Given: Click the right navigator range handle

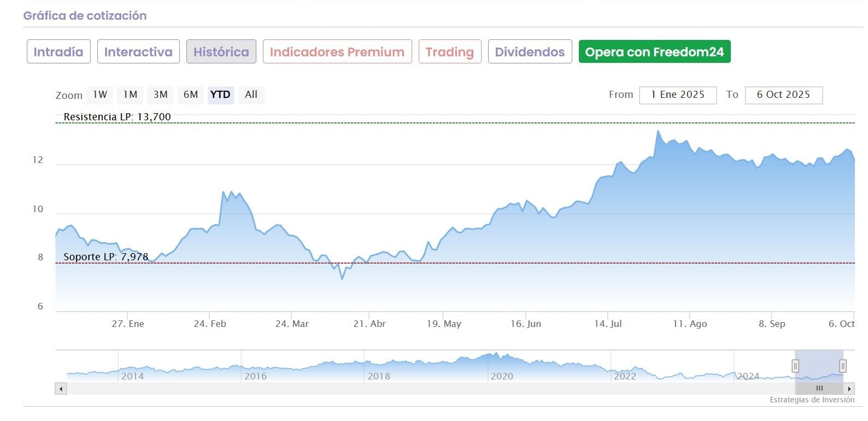Looking at the screenshot, I should pyautogui.click(x=843, y=366).
